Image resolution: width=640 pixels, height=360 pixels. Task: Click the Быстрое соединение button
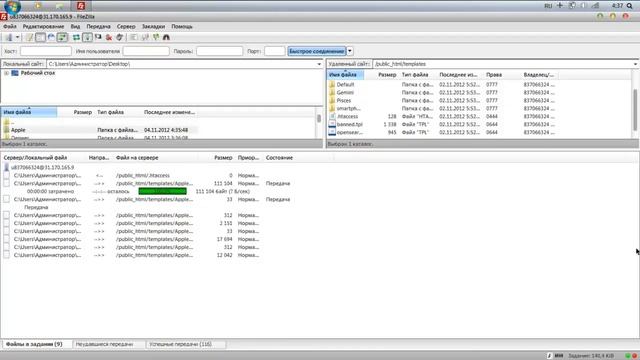[x=317, y=51]
